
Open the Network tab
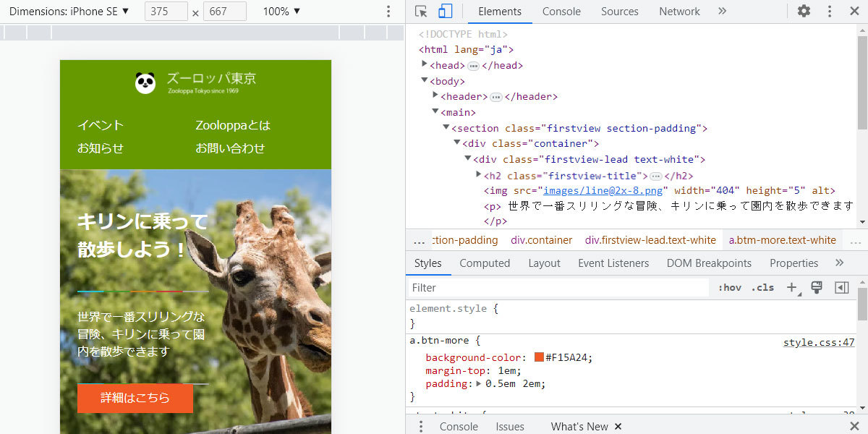pos(679,12)
